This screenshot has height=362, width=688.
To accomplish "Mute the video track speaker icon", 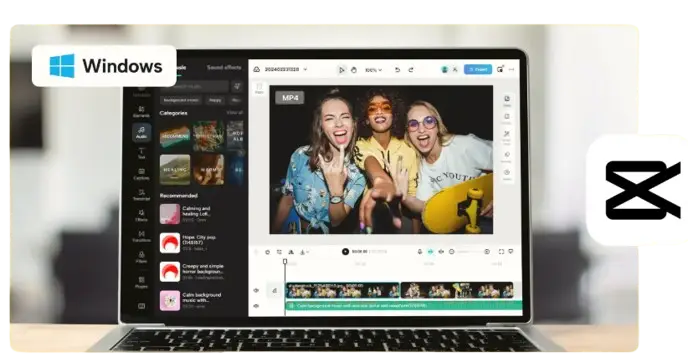I will (275, 290).
